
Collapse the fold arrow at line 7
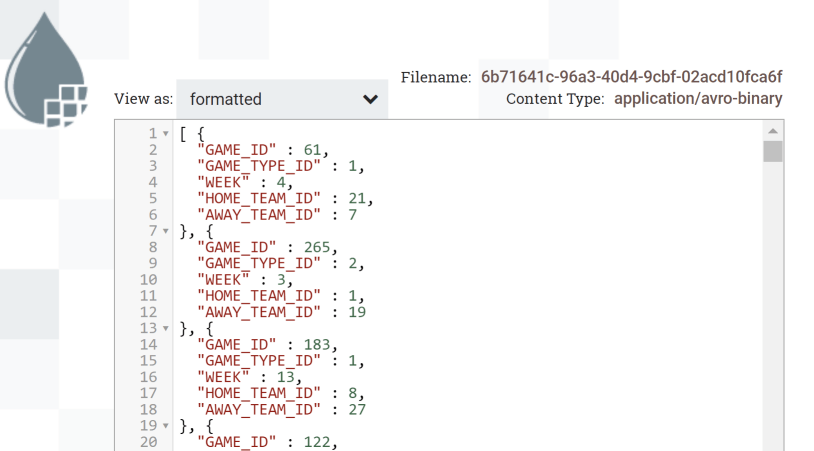click(166, 231)
